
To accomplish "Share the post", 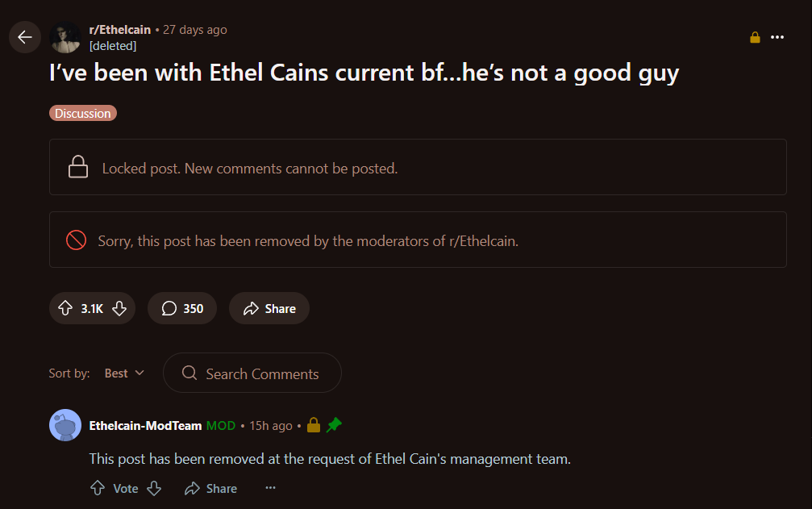I will 269,308.
